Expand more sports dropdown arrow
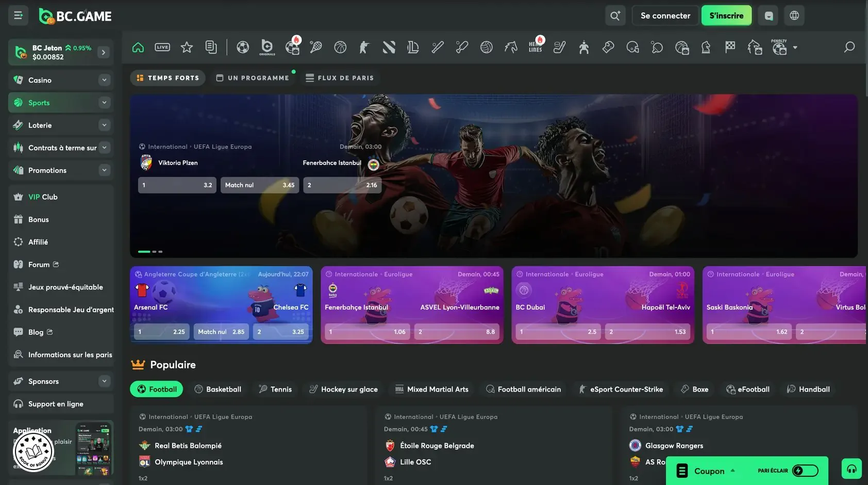868x485 pixels. (795, 47)
